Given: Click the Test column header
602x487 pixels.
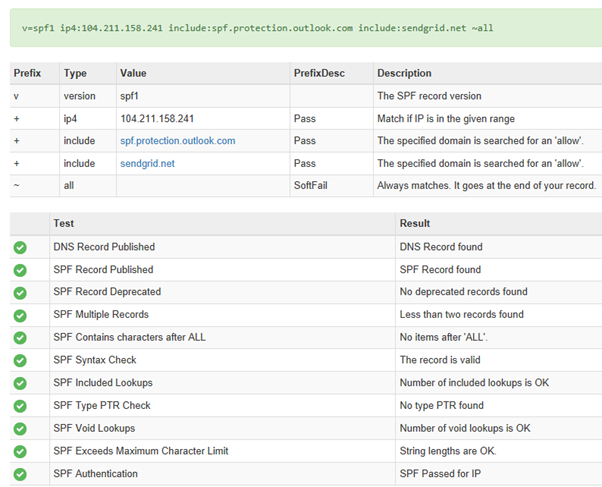Looking at the screenshot, I should click(64, 223).
